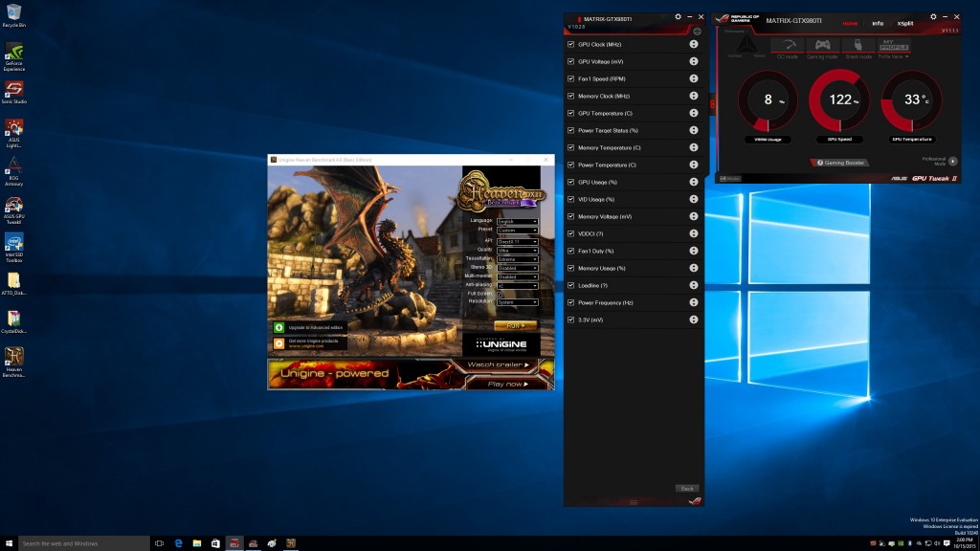Toggle the Full Screen checkbox in Heaven
Image resolution: width=980 pixels, height=551 pixels.
500,294
